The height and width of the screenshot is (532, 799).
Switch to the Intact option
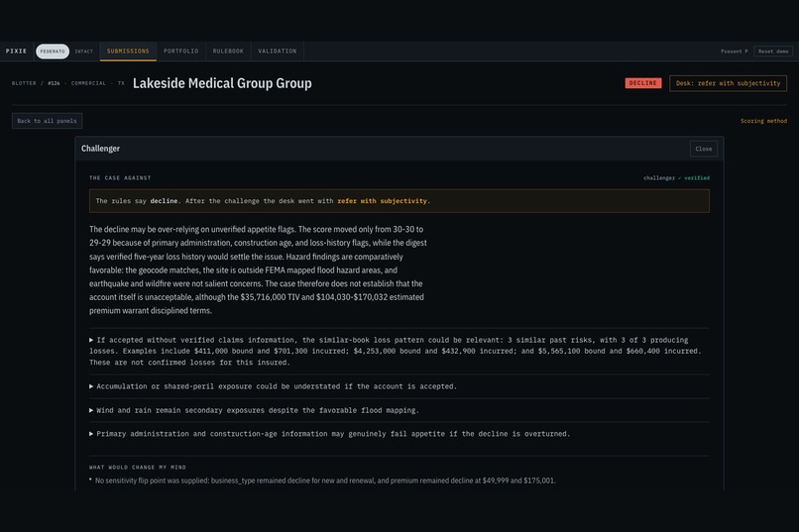click(x=84, y=52)
